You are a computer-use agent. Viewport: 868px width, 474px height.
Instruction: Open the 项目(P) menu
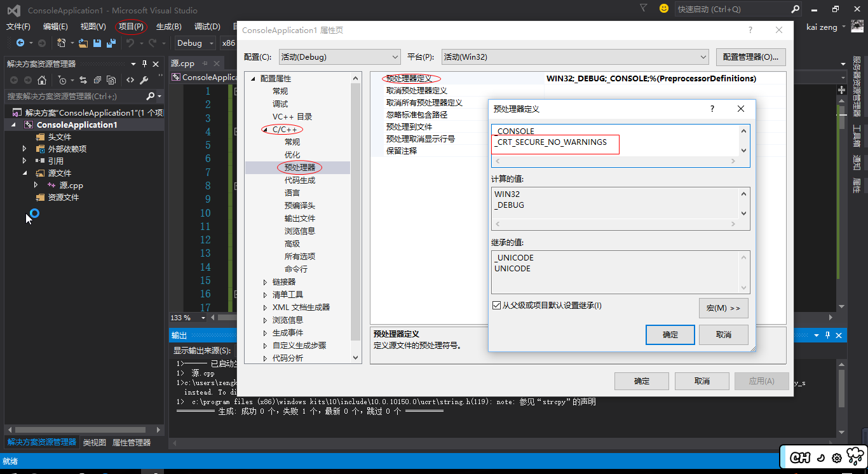pyautogui.click(x=131, y=27)
